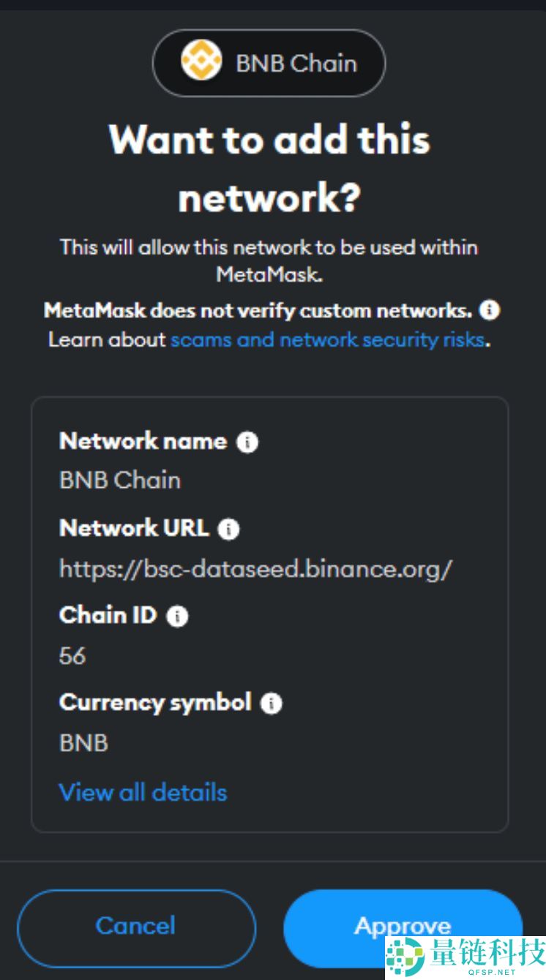Approve adding the BNB Chain network
The image size is (546, 980).
coord(403,926)
